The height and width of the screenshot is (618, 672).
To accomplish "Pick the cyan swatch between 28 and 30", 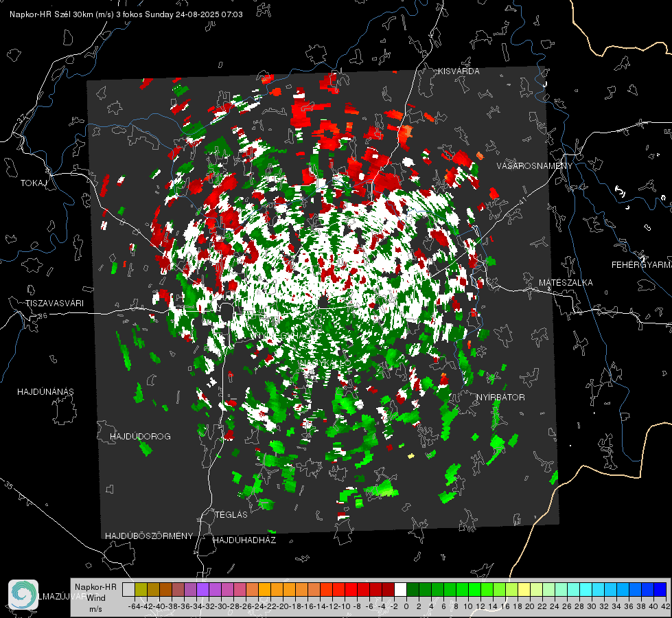I will [586, 589].
